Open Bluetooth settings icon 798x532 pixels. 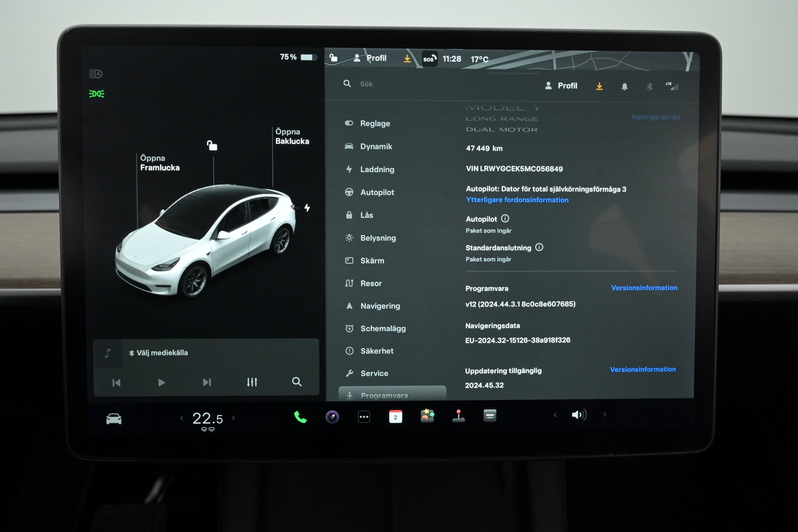(x=649, y=86)
